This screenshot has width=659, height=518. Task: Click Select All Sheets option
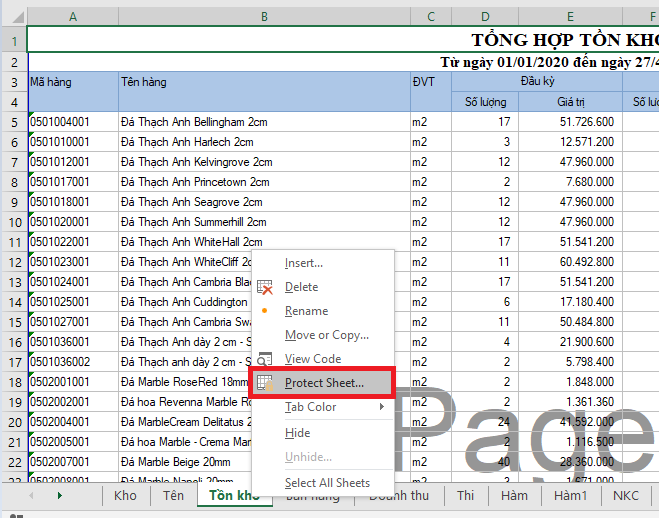click(x=327, y=483)
